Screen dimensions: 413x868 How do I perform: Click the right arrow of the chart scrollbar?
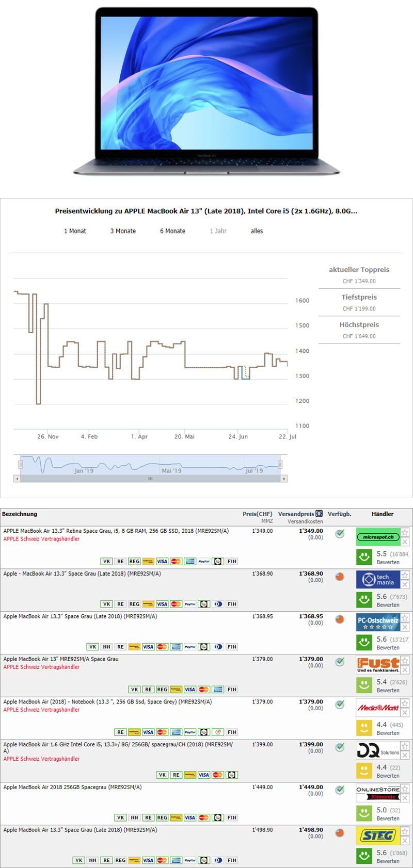284,479
